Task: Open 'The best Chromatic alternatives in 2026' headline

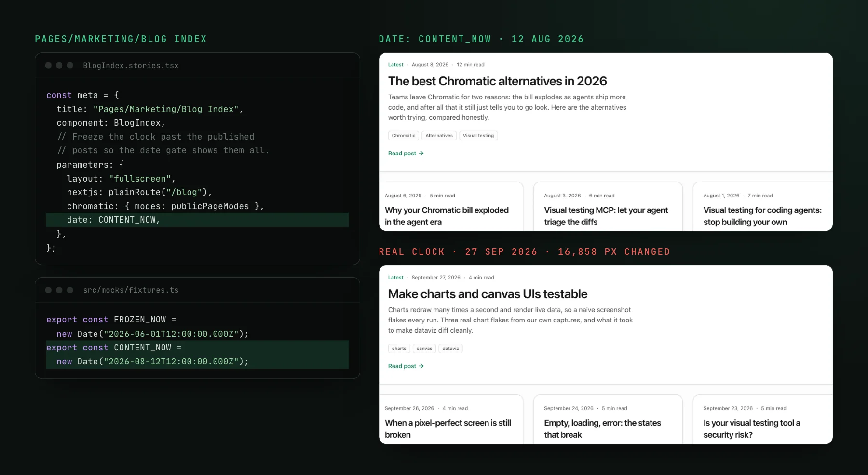Action: tap(497, 81)
